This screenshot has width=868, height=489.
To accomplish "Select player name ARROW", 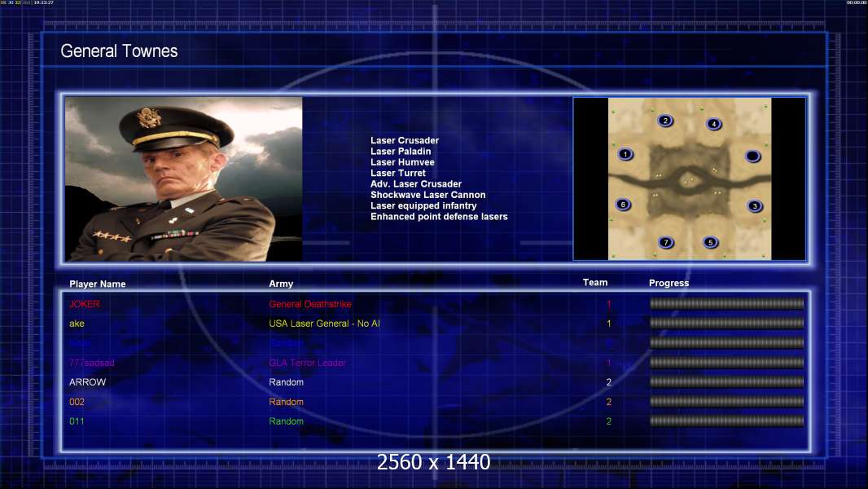I will coord(87,382).
